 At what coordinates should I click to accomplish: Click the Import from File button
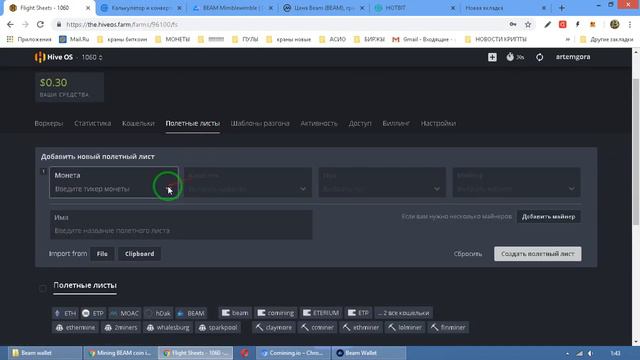coord(102,254)
